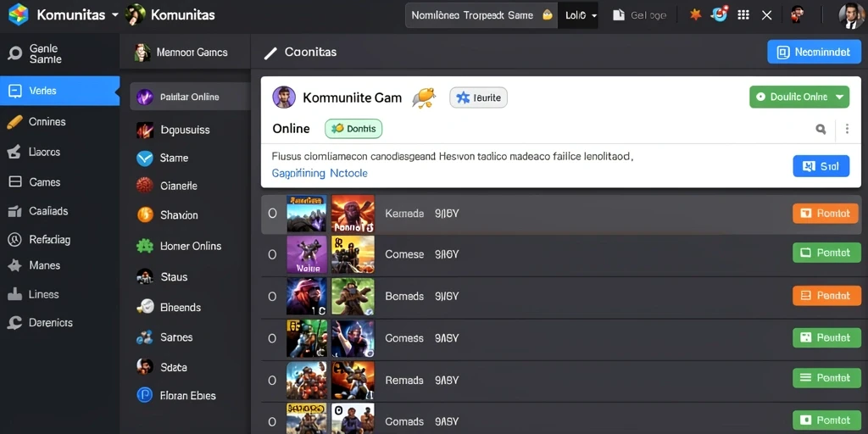
Task: Follow the Gappifining Nctocle link
Action: pos(320,173)
